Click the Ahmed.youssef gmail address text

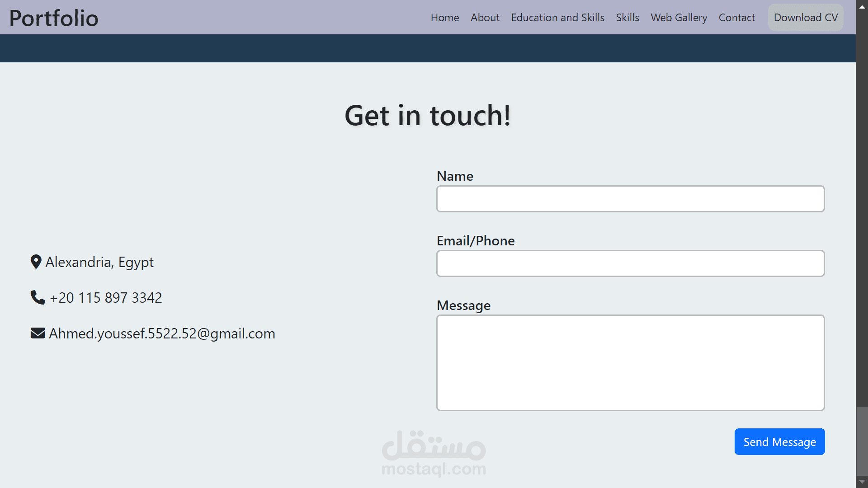(x=162, y=333)
